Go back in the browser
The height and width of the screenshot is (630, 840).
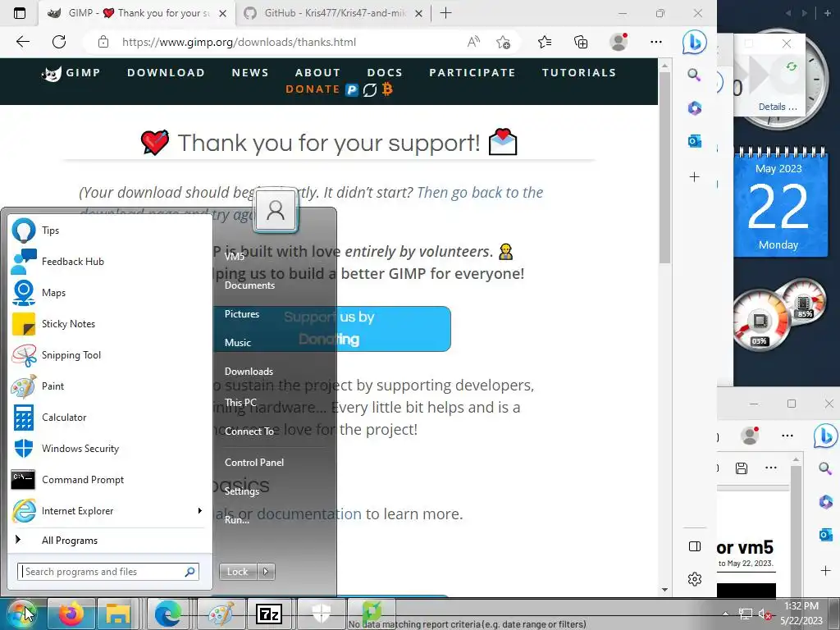coord(22,42)
